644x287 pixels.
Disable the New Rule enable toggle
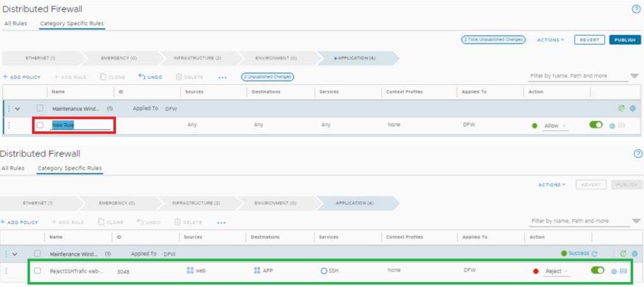595,125
